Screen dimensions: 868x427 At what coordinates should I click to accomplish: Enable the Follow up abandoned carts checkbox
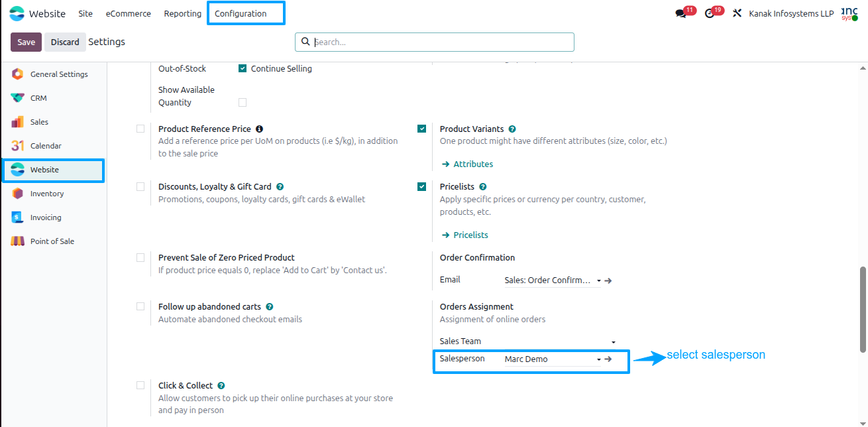click(140, 306)
